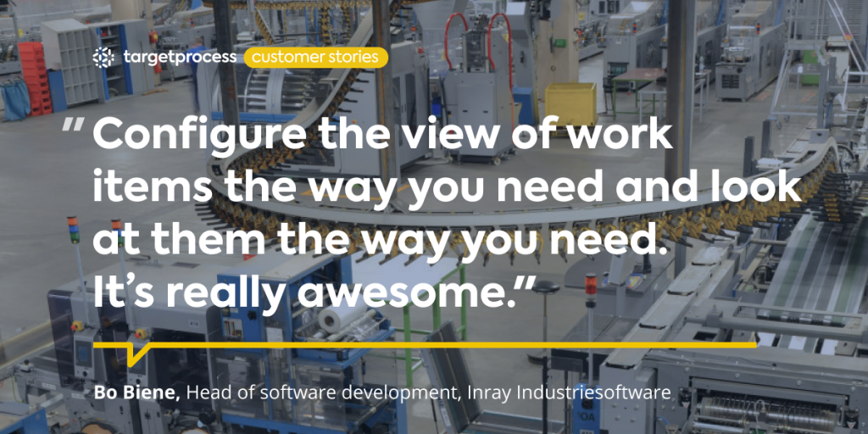The image size is (868, 434).
Task: Click the name Bo Biene
Action: pos(136,392)
